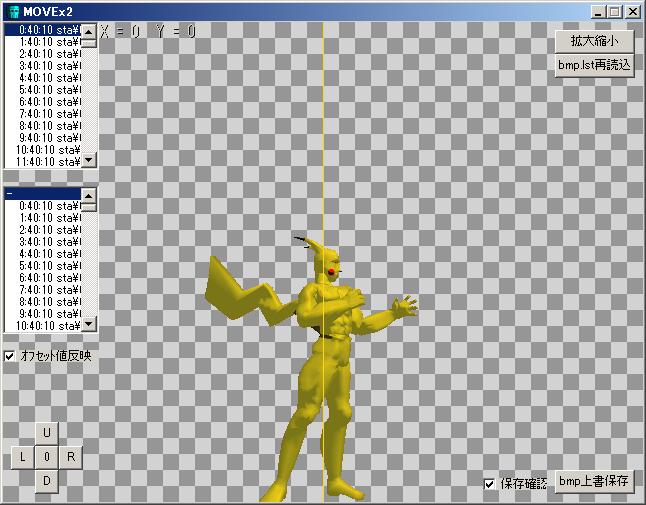Click the center 0 reset offset button

point(47,457)
